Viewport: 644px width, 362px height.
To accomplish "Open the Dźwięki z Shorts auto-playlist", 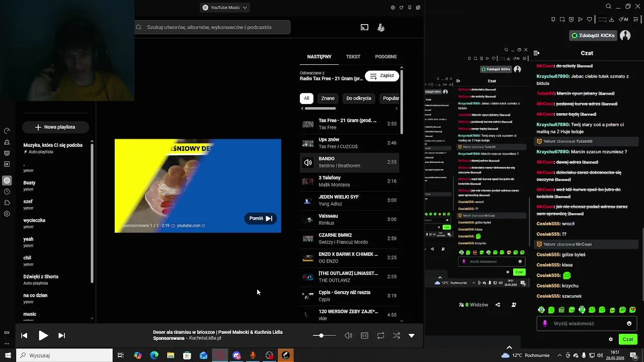I will click(x=55, y=280).
